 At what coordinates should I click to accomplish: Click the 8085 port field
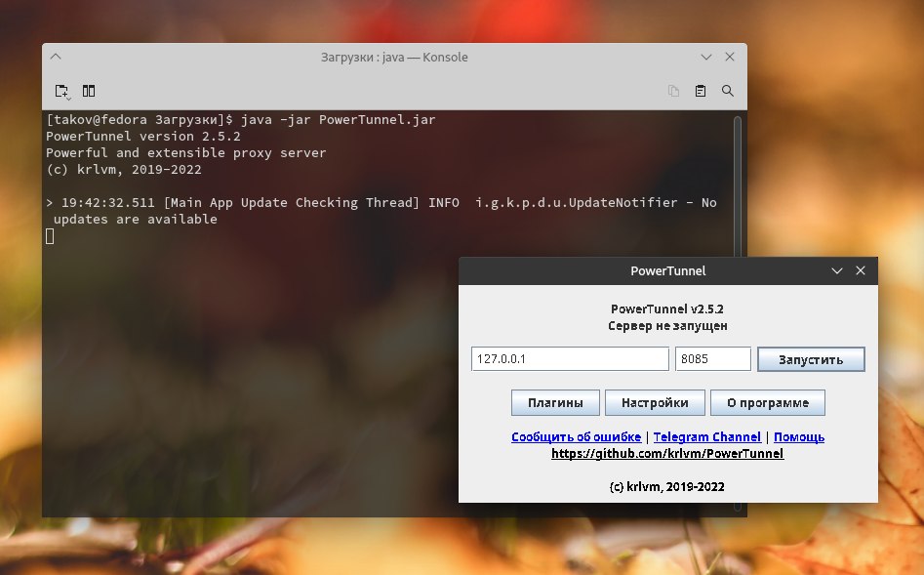(x=713, y=358)
